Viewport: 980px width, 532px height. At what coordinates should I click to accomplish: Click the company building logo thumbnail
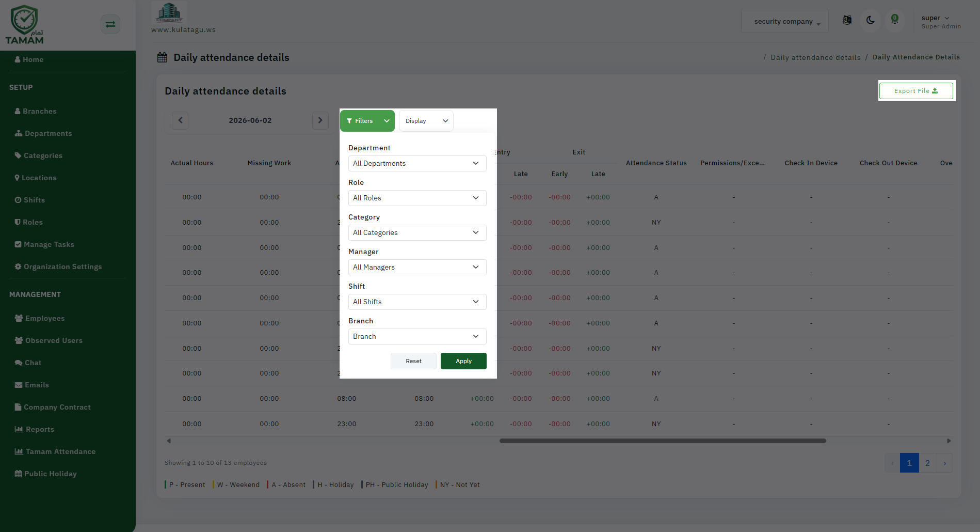pos(169,12)
